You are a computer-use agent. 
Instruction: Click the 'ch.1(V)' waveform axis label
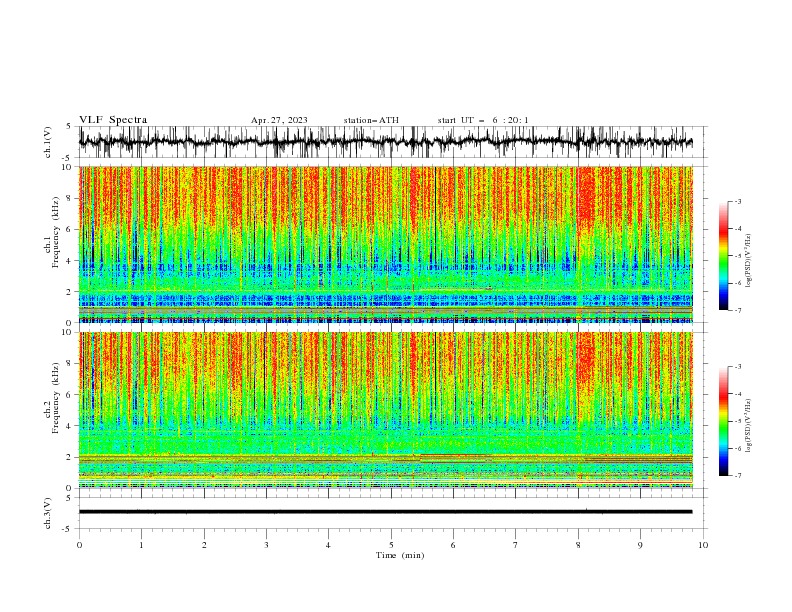click(48, 142)
